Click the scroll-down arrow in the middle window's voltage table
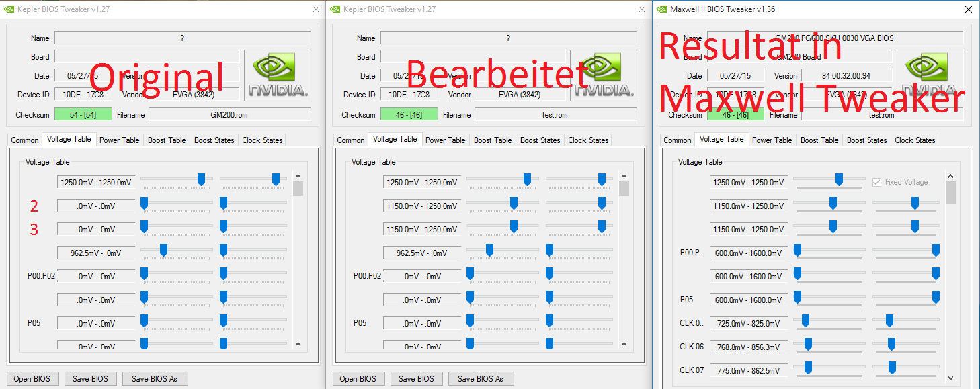Image resolution: width=980 pixels, height=389 pixels. (624, 343)
